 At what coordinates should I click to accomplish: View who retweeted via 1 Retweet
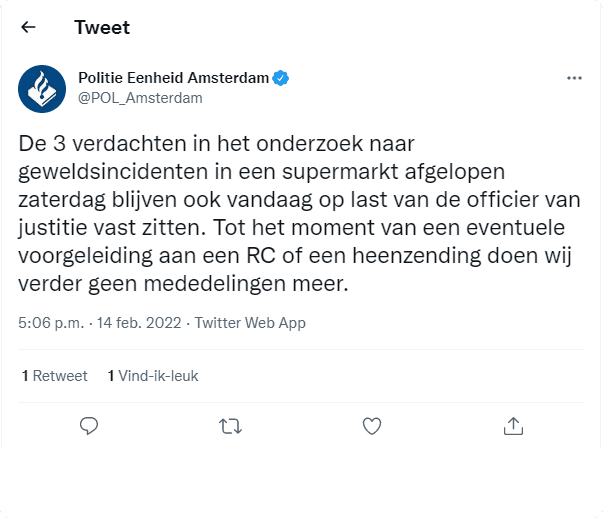point(55,376)
